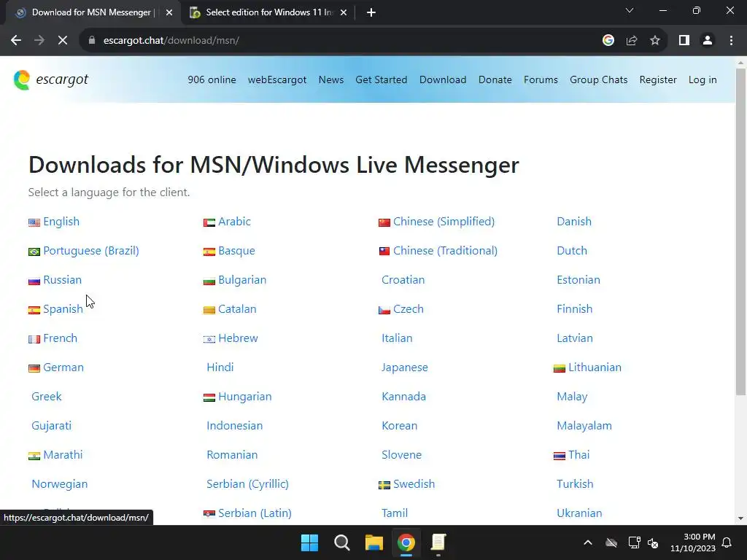Select the Swedish language link
This screenshot has height=560, width=747.
pyautogui.click(x=414, y=484)
